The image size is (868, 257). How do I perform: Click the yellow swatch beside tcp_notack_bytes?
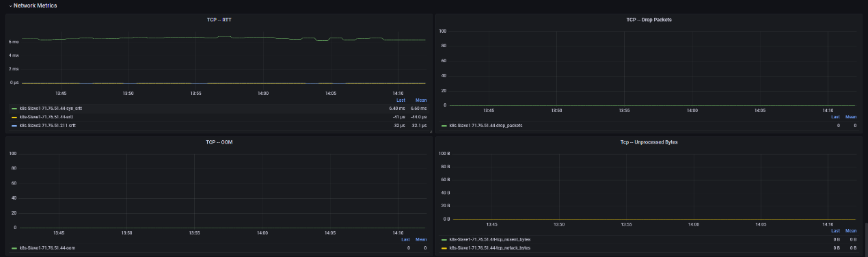[x=444, y=248]
